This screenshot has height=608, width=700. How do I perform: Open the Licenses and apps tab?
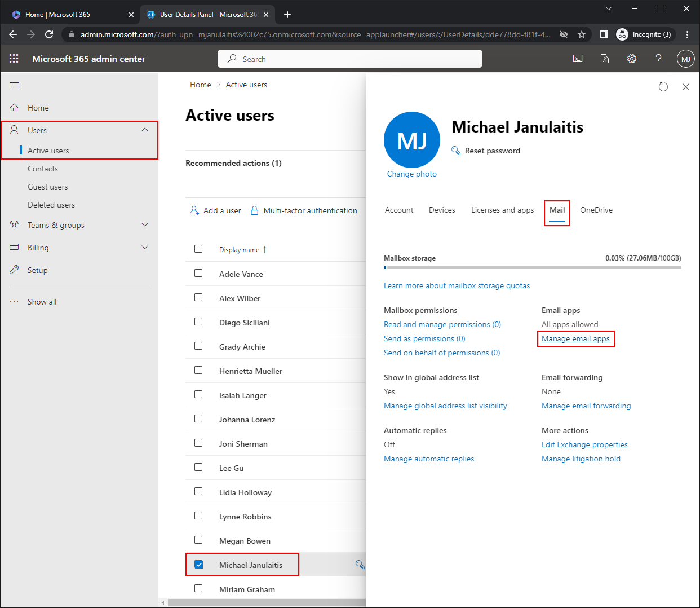[502, 210]
